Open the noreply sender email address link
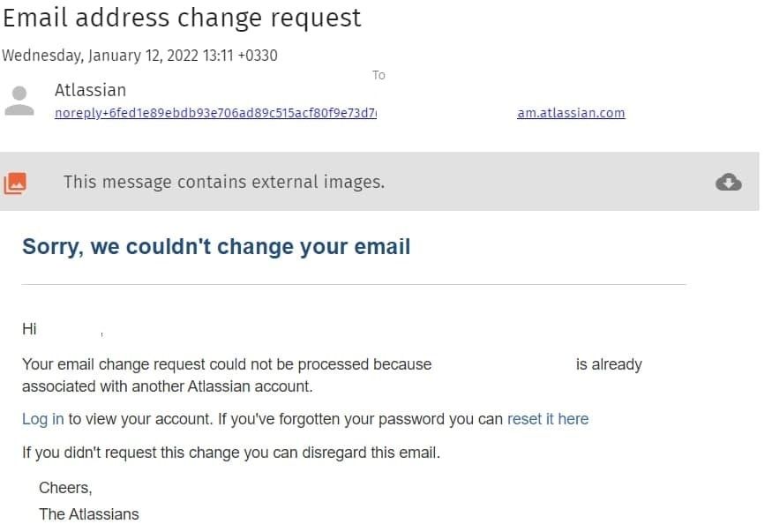The height and width of the screenshot is (532, 772). (x=215, y=113)
